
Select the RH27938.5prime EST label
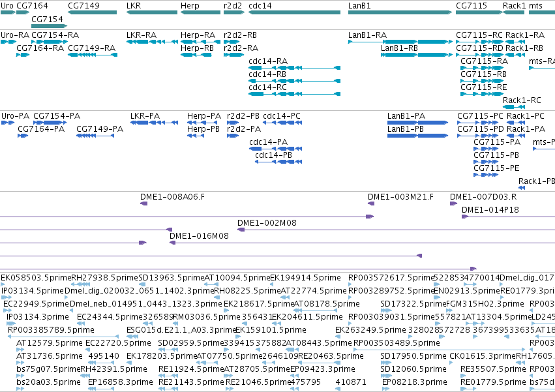pyautogui.click(x=105, y=278)
